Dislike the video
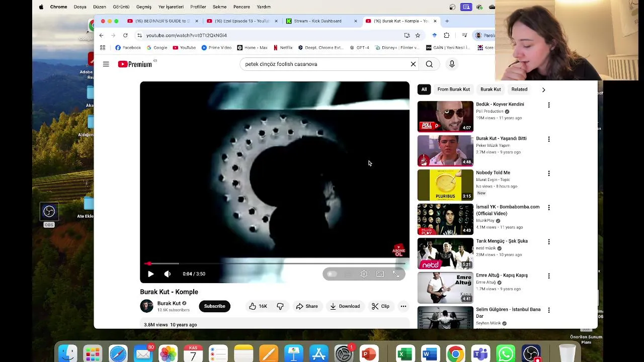Image resolution: width=644 pixels, height=362 pixels. (x=280, y=306)
